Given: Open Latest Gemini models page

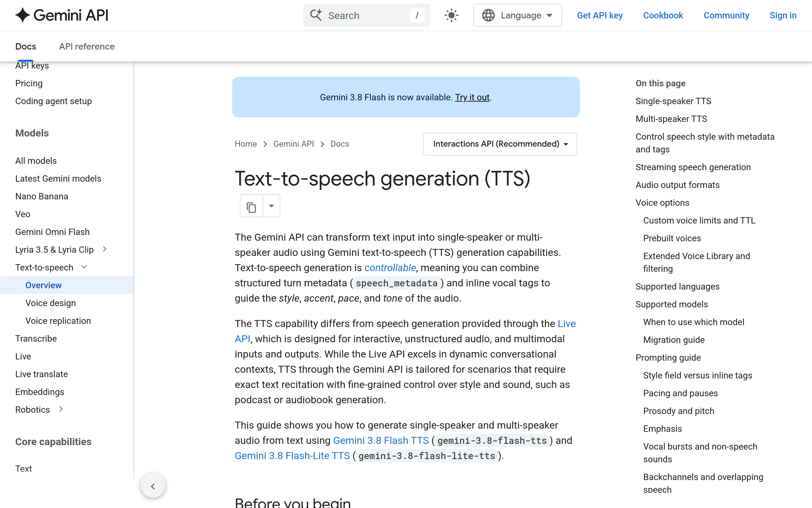Looking at the screenshot, I should point(58,178).
